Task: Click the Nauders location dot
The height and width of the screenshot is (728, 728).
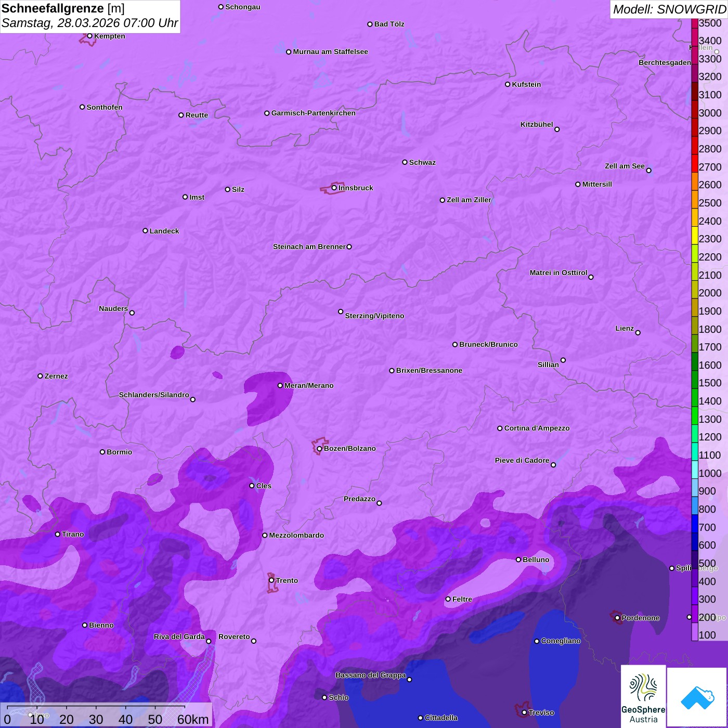Action: click(x=132, y=313)
